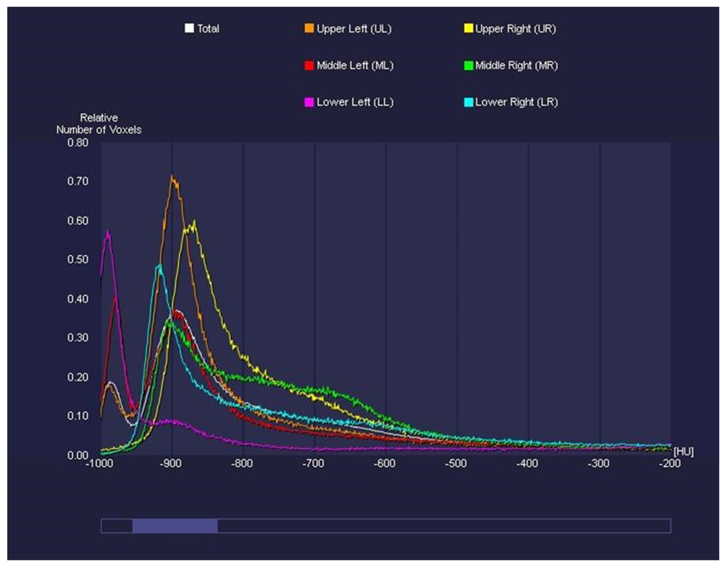Click the green Middle Right legend swatch
The height and width of the screenshot is (568, 728).
coord(468,65)
